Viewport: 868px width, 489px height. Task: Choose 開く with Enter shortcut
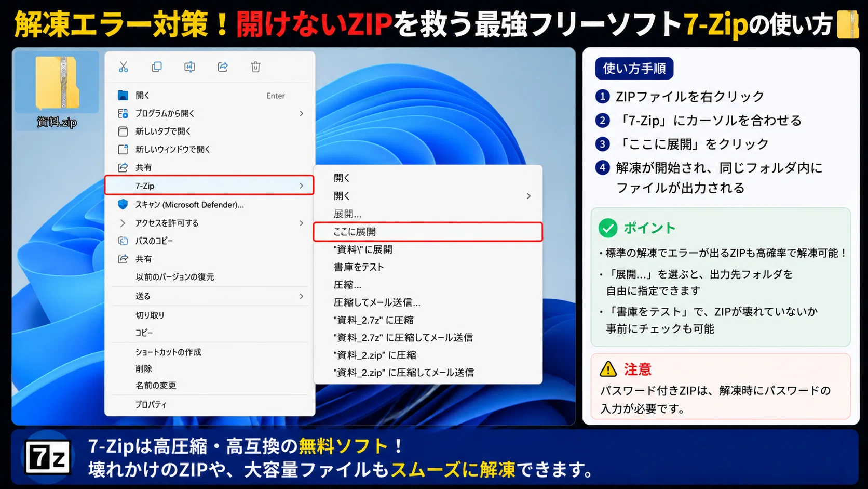coord(209,95)
